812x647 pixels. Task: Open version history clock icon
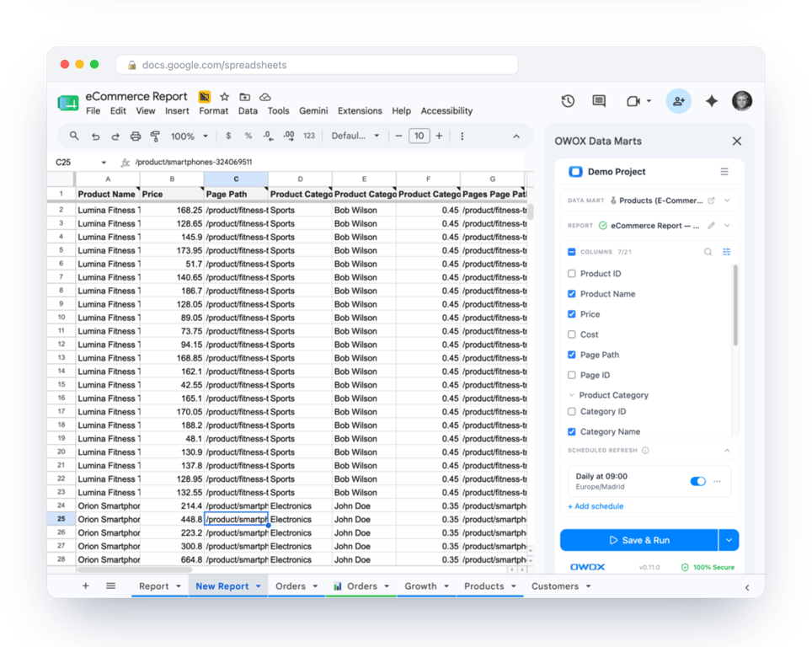tap(568, 101)
